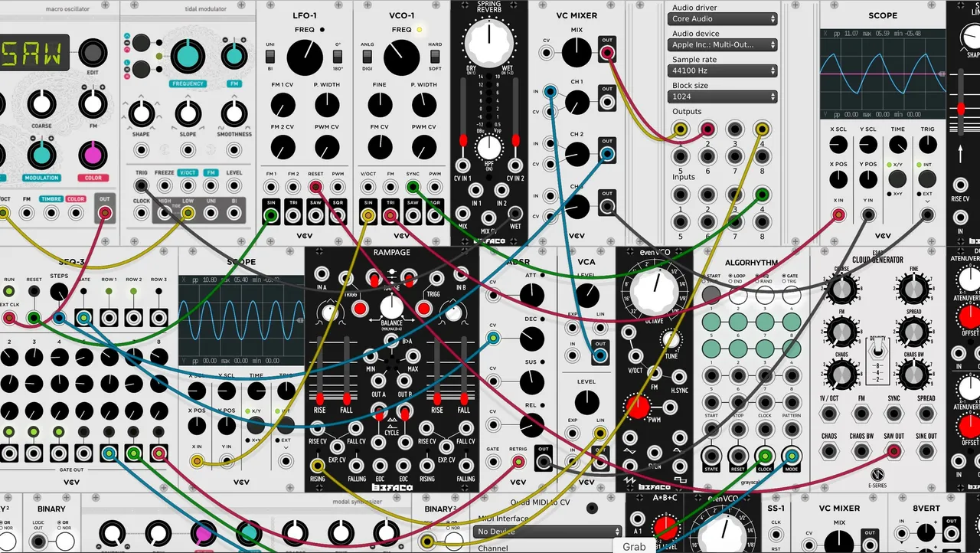Click the macro oscillator OUT jack

(x=105, y=213)
